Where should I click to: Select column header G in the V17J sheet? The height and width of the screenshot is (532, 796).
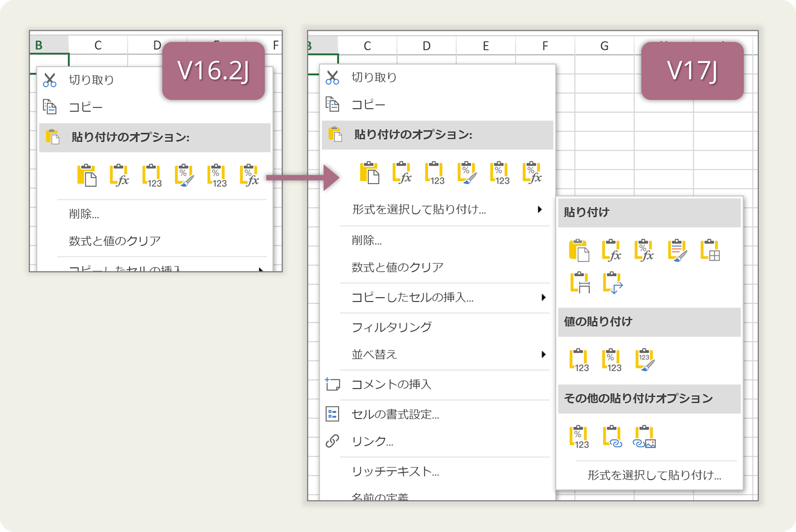tap(604, 46)
